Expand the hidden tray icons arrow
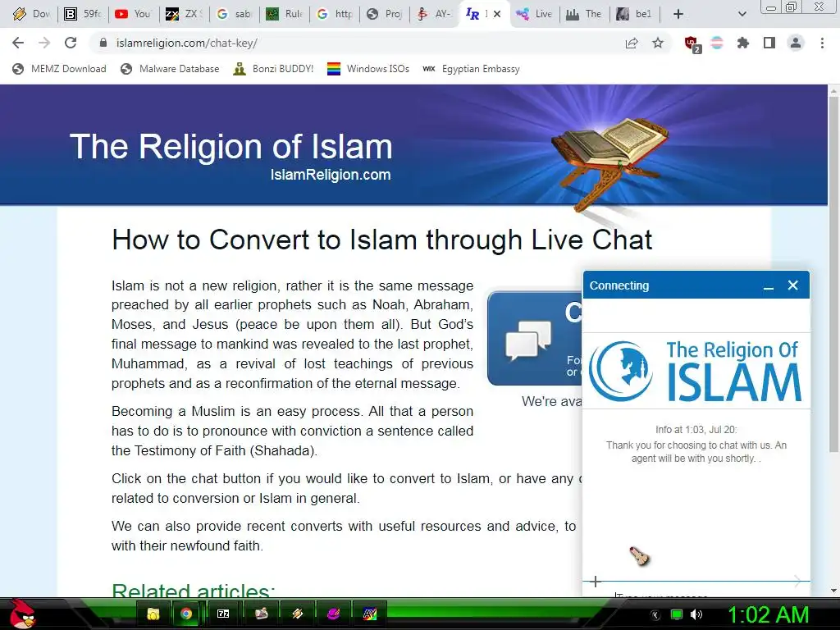The width and height of the screenshot is (840, 630). coord(655,615)
